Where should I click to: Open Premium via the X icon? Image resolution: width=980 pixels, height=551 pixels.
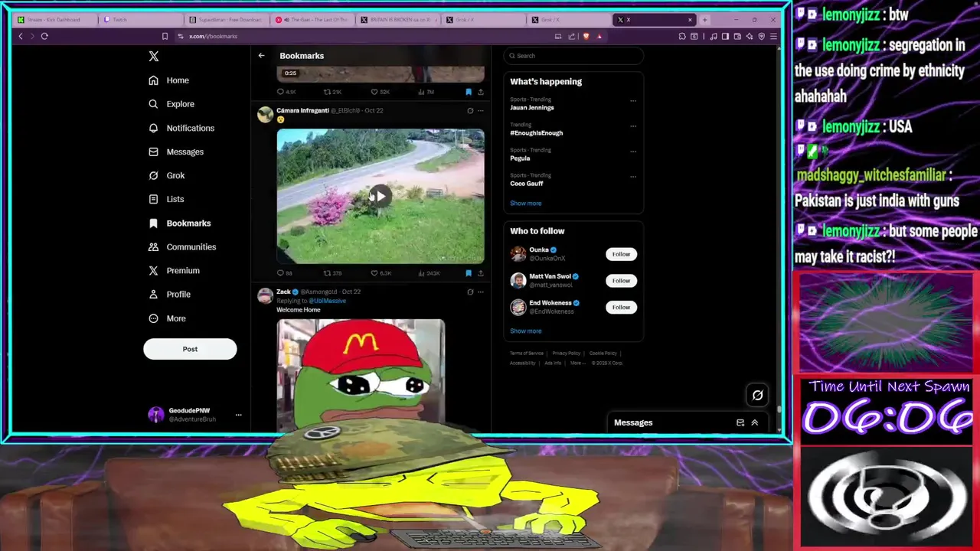pyautogui.click(x=154, y=270)
